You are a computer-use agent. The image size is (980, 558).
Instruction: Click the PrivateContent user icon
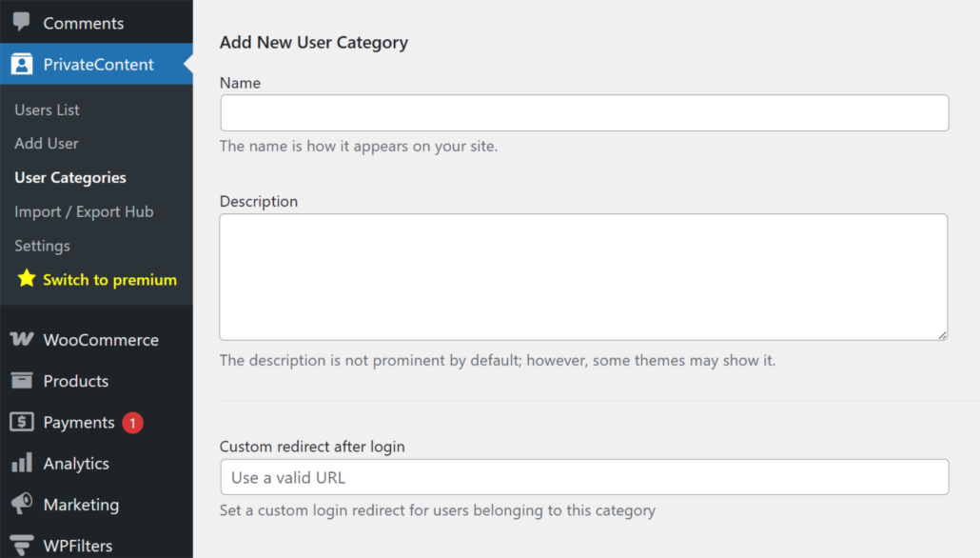pos(21,64)
